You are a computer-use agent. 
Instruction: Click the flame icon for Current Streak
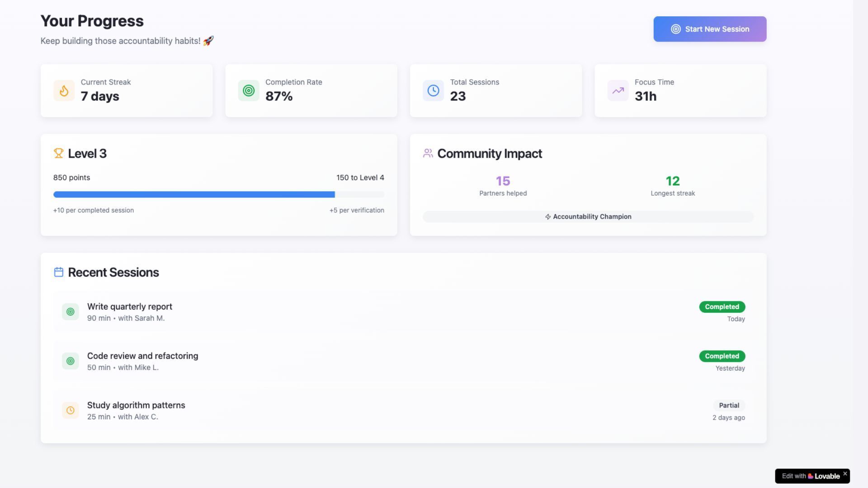point(64,91)
